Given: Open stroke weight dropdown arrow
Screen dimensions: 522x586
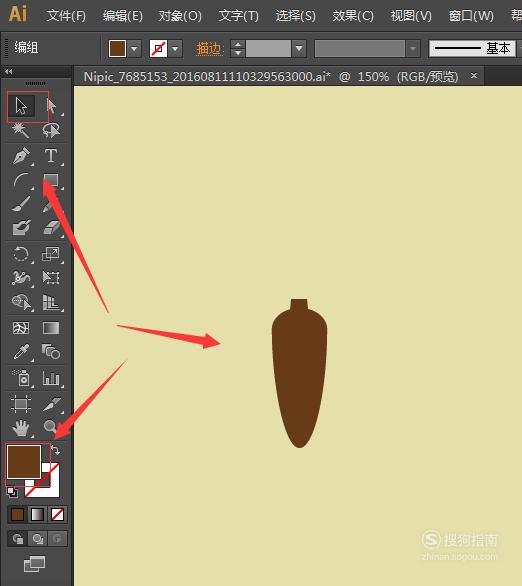Looking at the screenshot, I should click(x=299, y=49).
